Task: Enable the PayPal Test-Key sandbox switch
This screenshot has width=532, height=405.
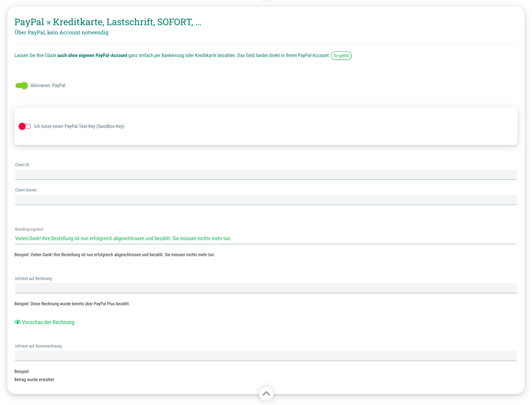Action: pos(25,126)
